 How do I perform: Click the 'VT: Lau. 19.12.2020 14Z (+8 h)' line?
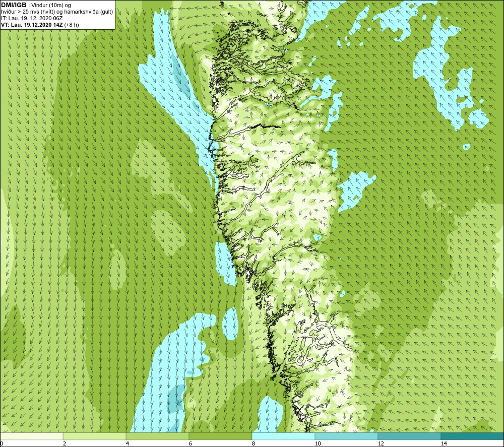[x=40, y=25]
